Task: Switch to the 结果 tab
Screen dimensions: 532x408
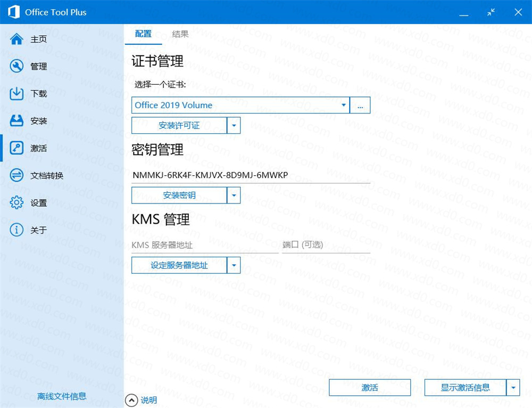Action: click(x=180, y=34)
